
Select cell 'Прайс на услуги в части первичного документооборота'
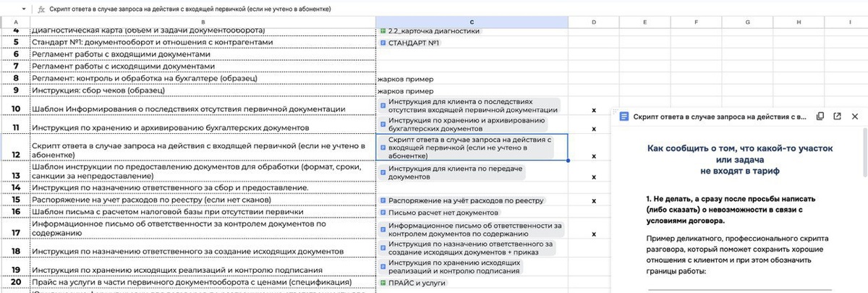point(203,282)
